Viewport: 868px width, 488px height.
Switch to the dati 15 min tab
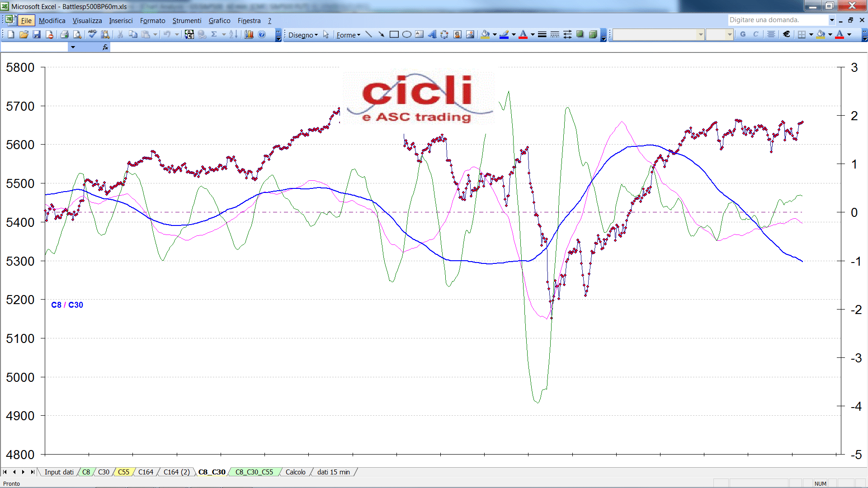(334, 472)
